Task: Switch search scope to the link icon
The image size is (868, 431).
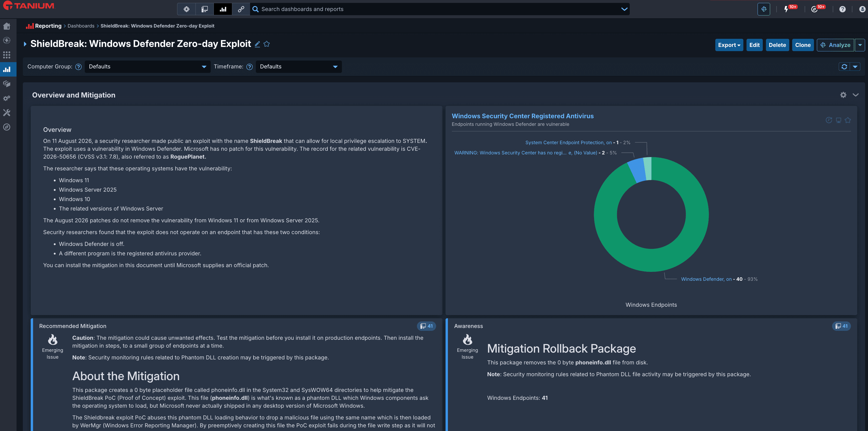Action: 241,9
